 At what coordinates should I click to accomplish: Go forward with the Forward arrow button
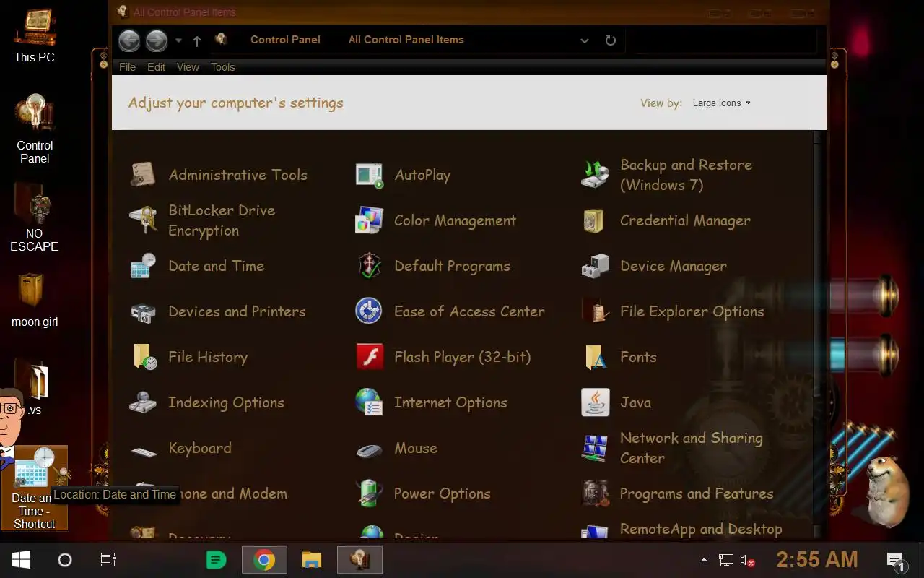pos(157,40)
